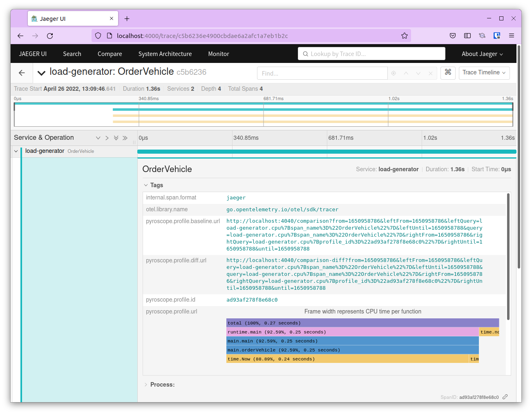Click the pyroscope.profile.id value
Viewport: 532px width, 414px height.
[252, 300]
